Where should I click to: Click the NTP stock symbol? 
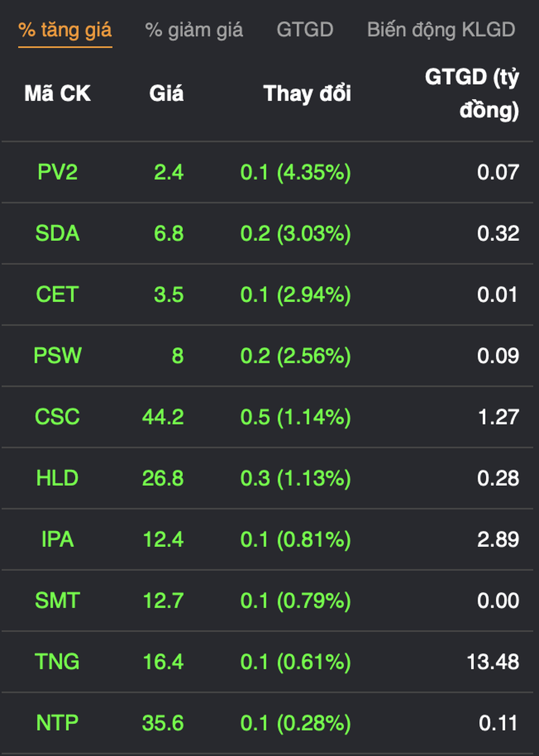click(57, 723)
